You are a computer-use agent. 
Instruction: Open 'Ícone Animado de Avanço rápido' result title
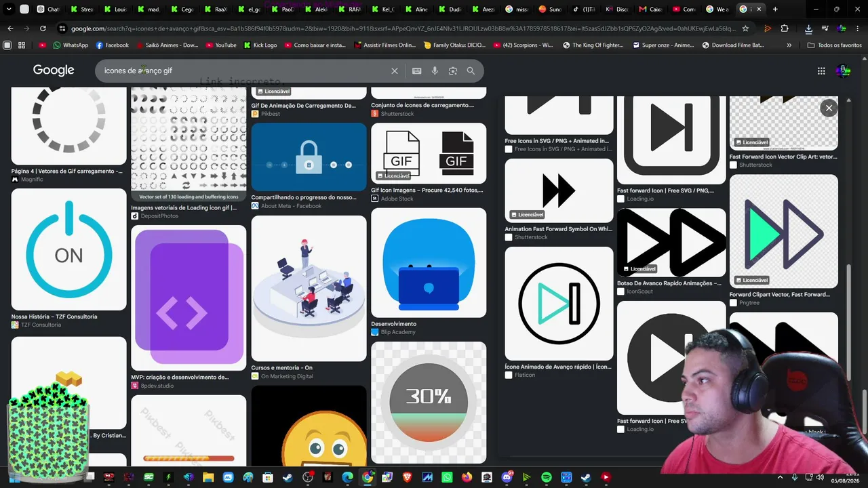[558, 367]
